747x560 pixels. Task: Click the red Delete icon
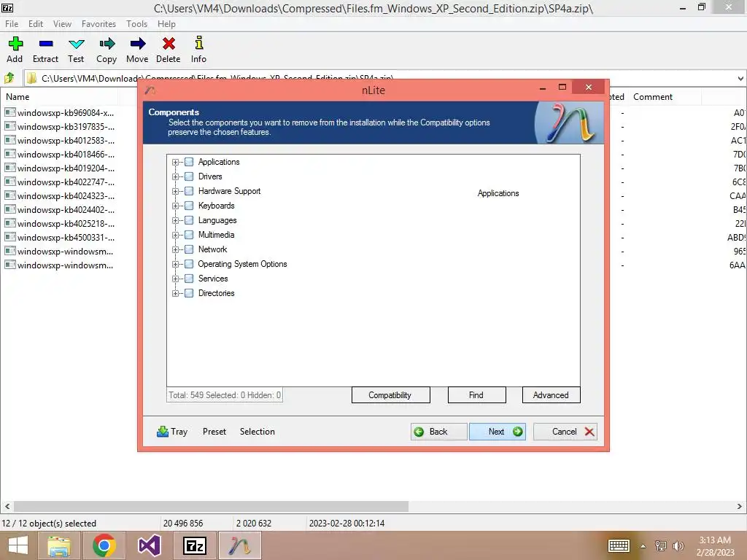(x=169, y=44)
